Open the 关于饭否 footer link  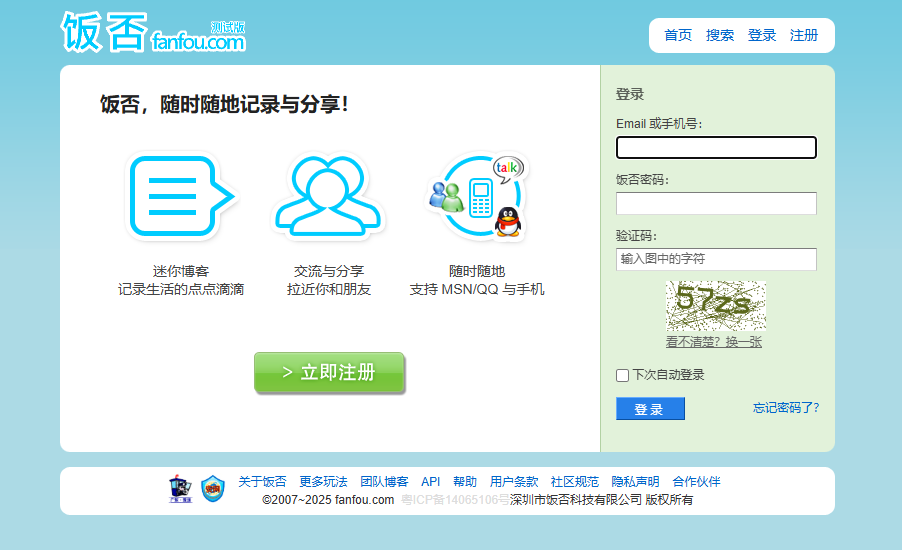point(262,482)
